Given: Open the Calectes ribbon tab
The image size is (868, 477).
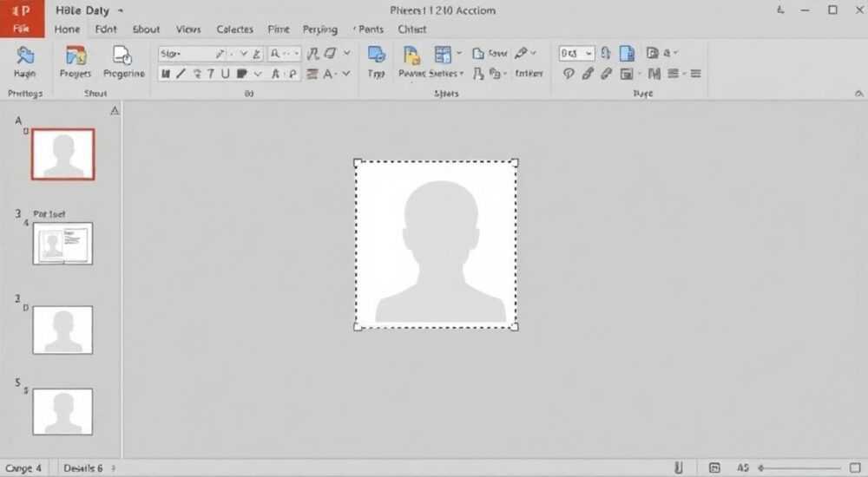Looking at the screenshot, I should (234, 29).
